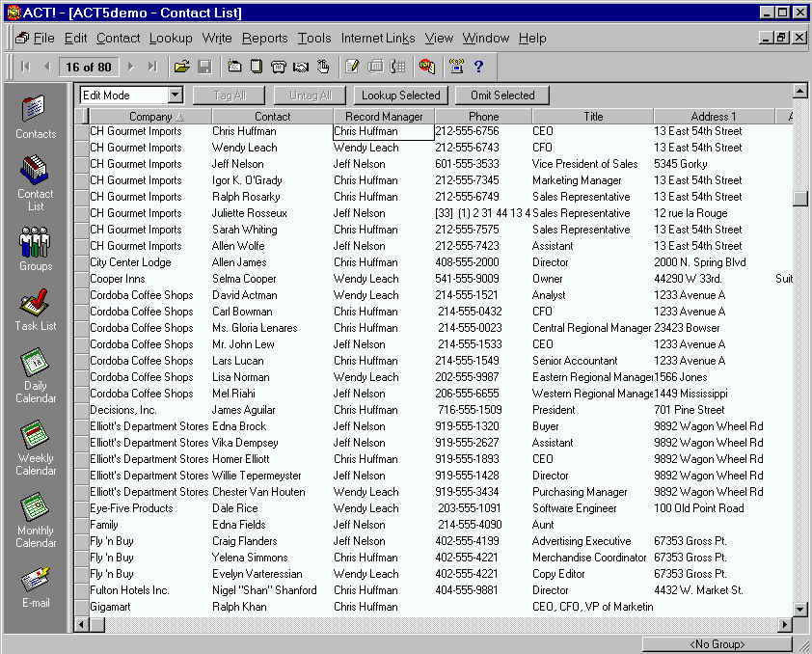Click title Central Regional Manager

click(592, 328)
